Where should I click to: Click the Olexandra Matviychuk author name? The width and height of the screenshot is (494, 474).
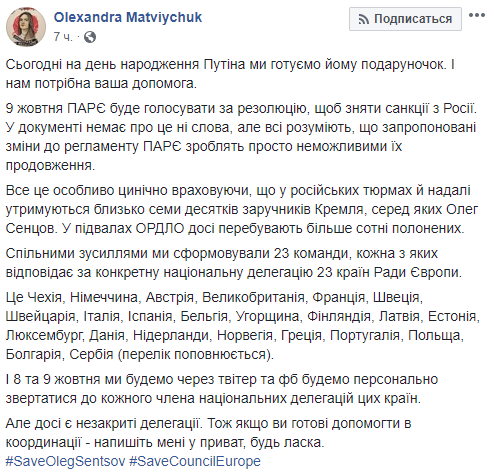[128, 17]
